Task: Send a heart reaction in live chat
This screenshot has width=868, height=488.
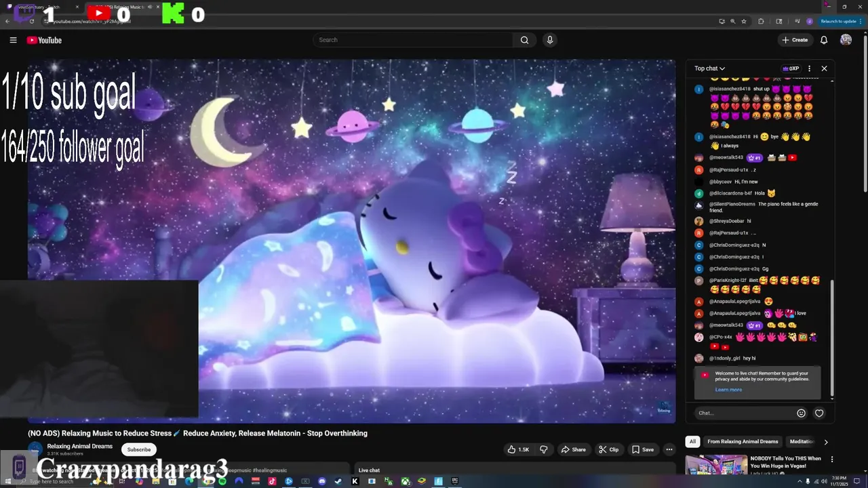Action: (819, 413)
